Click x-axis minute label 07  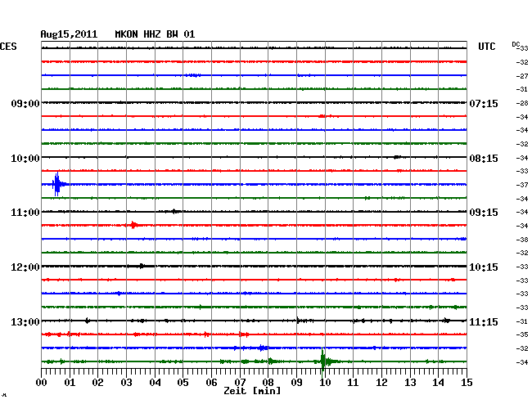pyautogui.click(x=240, y=382)
